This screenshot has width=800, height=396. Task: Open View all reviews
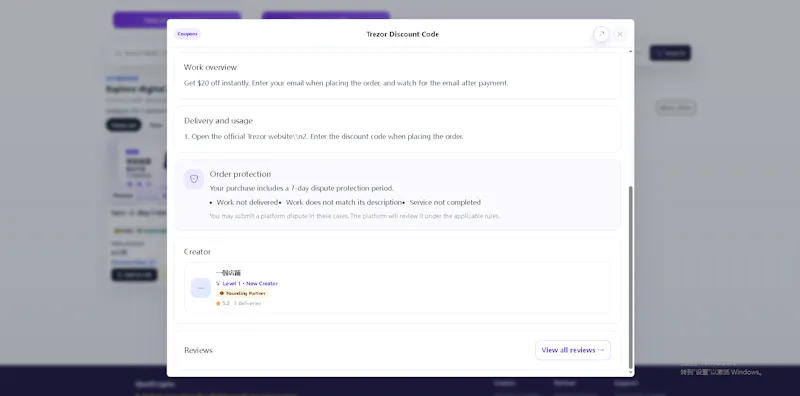click(572, 350)
